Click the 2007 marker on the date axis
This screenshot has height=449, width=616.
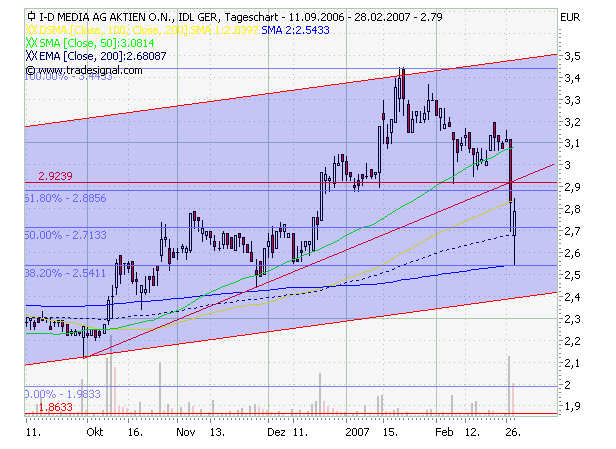[358, 434]
